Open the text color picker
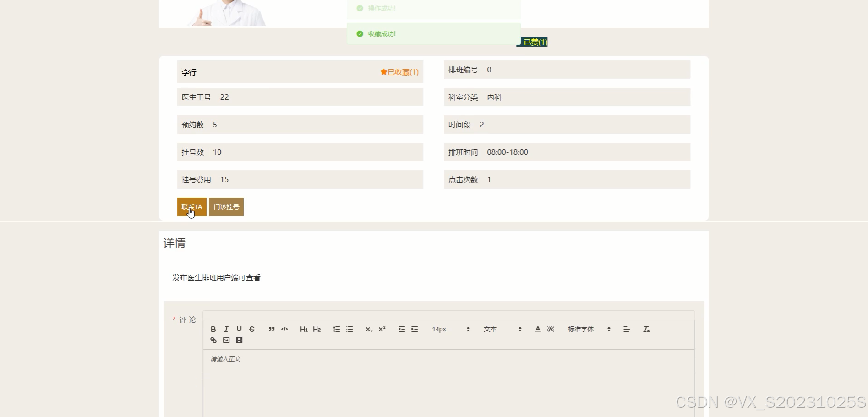 pos(538,329)
